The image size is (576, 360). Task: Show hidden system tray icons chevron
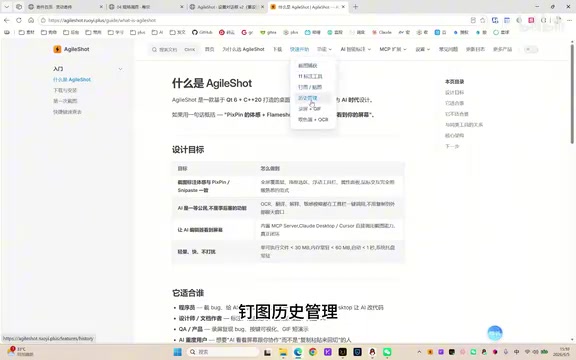point(419,352)
